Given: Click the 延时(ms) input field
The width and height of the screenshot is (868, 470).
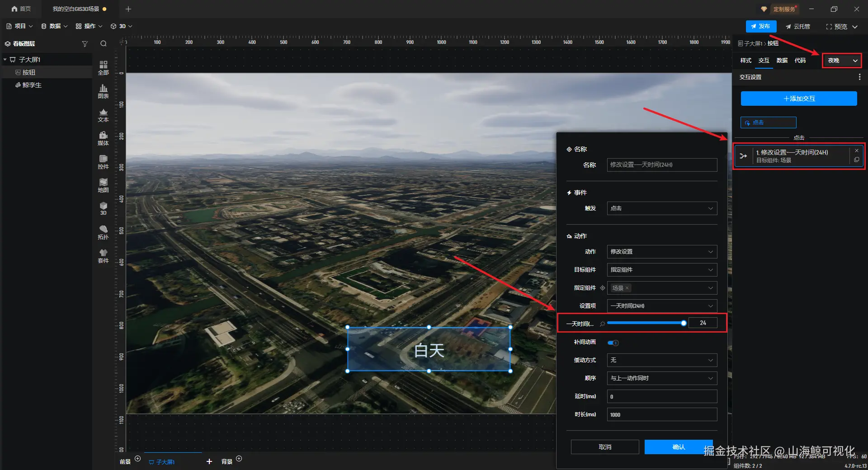Looking at the screenshot, I should click(662, 396).
